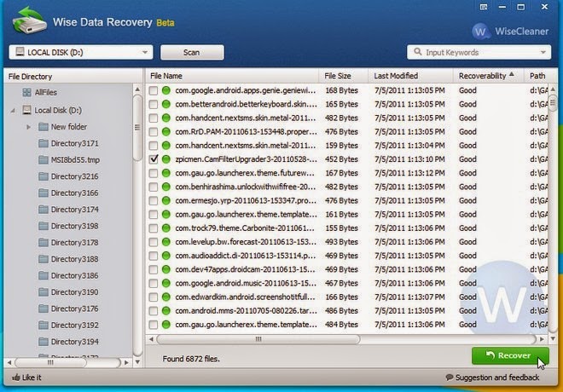Select Directory3194 in the directory tree
This screenshot has width=563, height=392.
click(74, 342)
